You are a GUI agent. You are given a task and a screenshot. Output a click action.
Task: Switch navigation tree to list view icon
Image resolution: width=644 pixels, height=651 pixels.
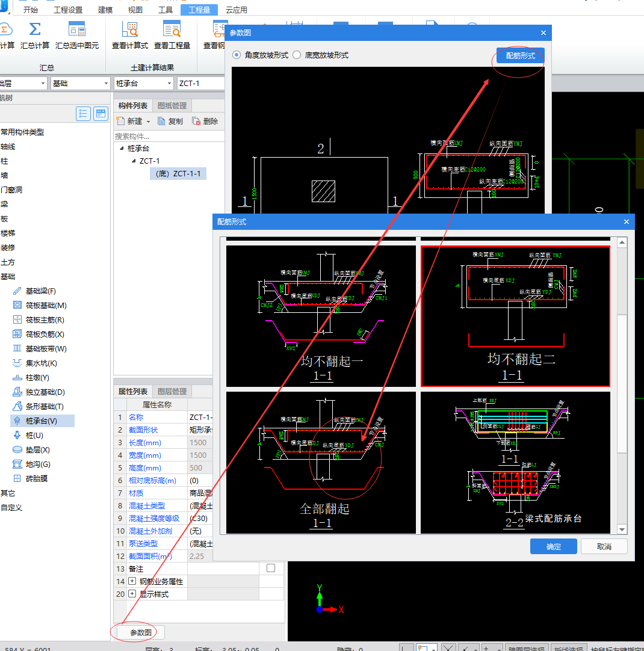click(x=84, y=114)
